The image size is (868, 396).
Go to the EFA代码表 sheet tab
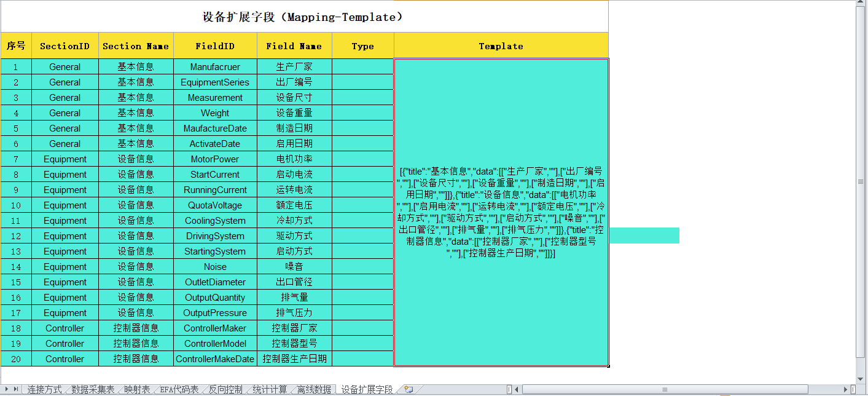[179, 389]
